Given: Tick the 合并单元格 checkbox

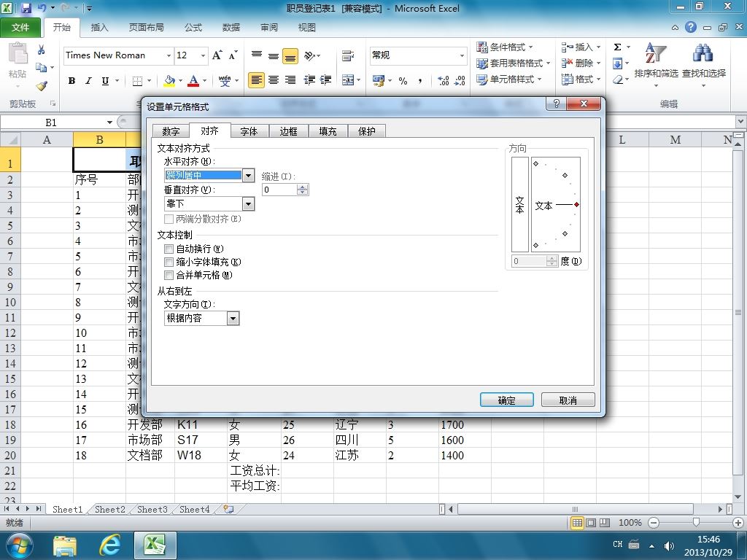Looking at the screenshot, I should pos(169,275).
